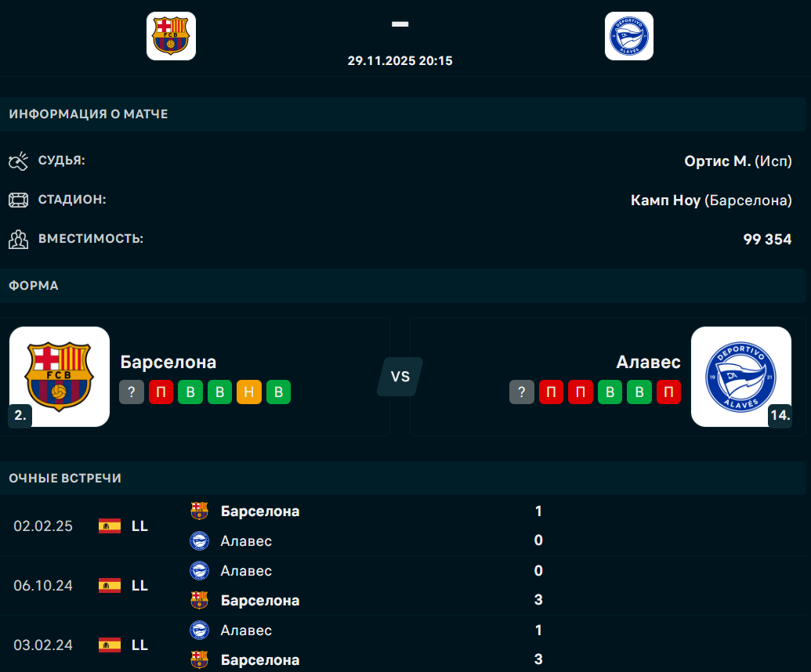Open the 02.02.25 head-to-head match row
Image resolution: width=811 pixels, height=672 pixels.
point(406,526)
